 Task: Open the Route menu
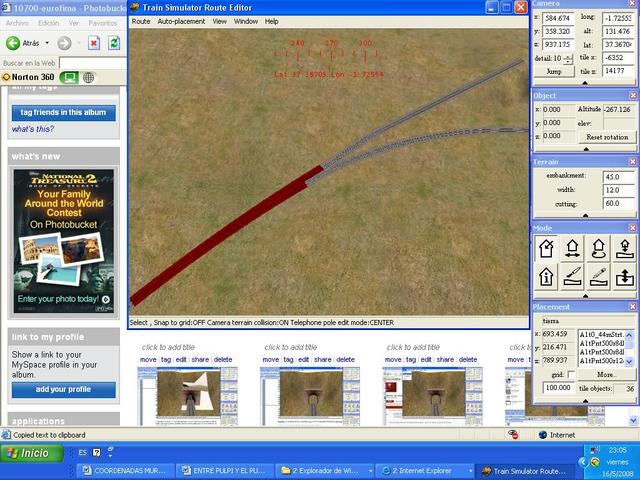coord(141,21)
